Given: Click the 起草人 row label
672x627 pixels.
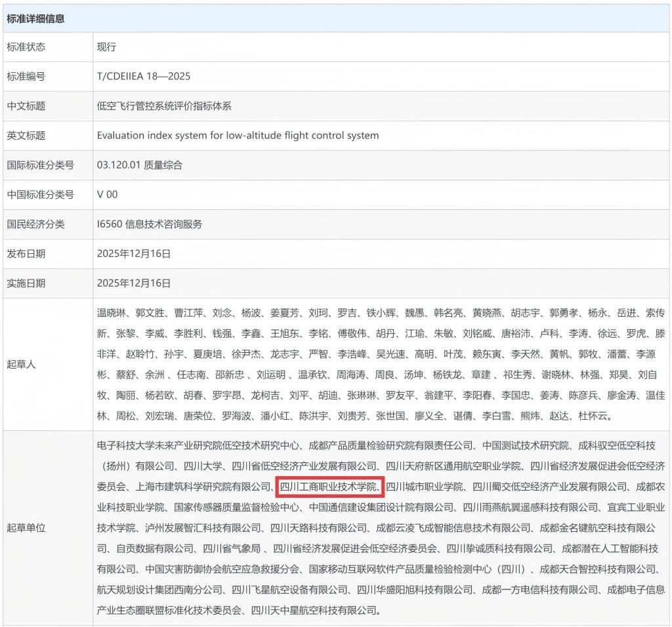Looking at the screenshot, I should coord(21,364).
